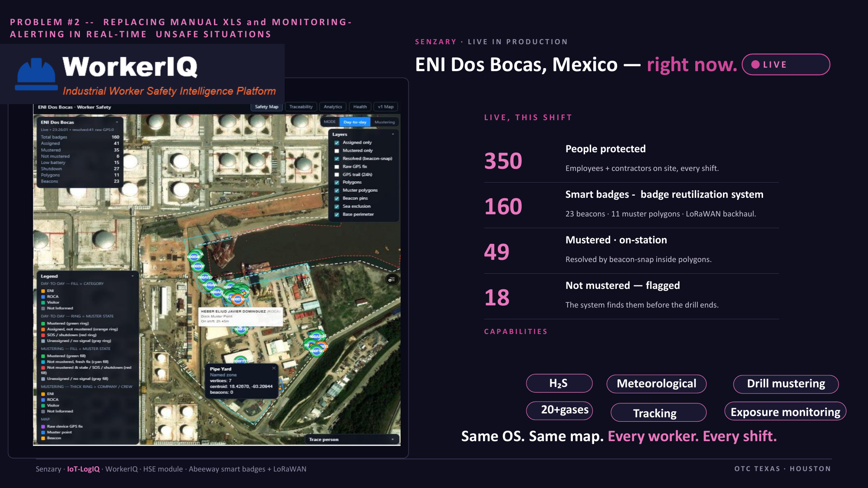Click the orange-ringed 000B10 badge marker
The width and height of the screenshot is (868, 488).
237,299
